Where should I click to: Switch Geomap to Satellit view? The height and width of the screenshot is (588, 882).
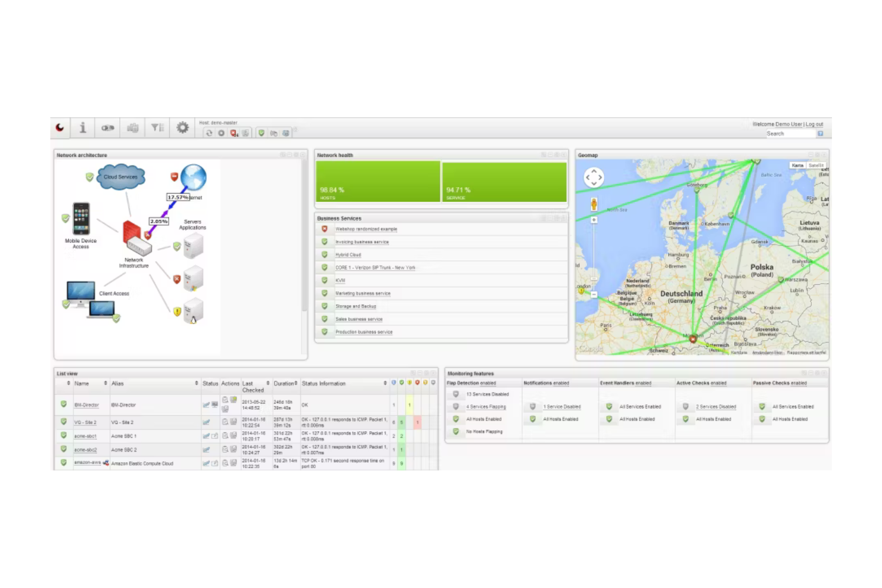(816, 165)
